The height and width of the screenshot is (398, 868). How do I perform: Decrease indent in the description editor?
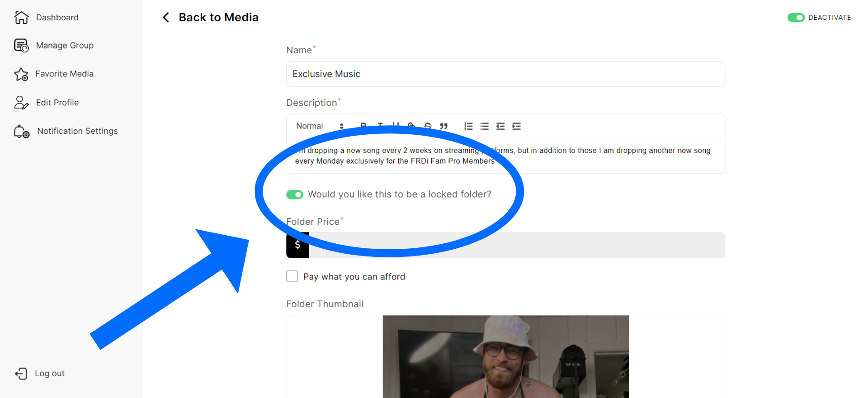[500, 126]
